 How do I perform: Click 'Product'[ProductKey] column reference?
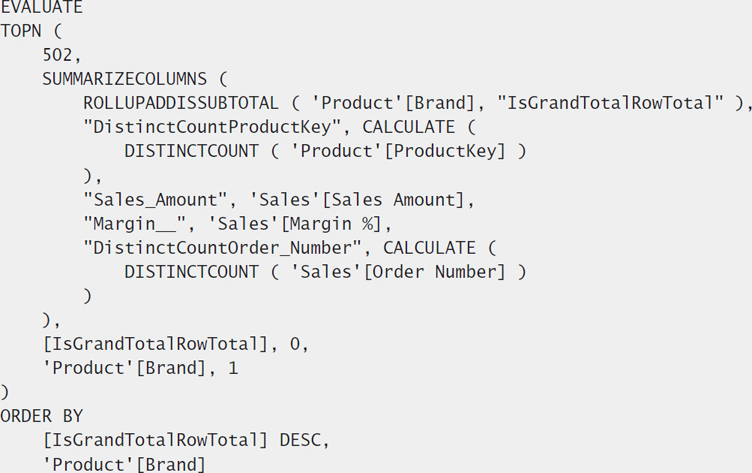(399, 151)
